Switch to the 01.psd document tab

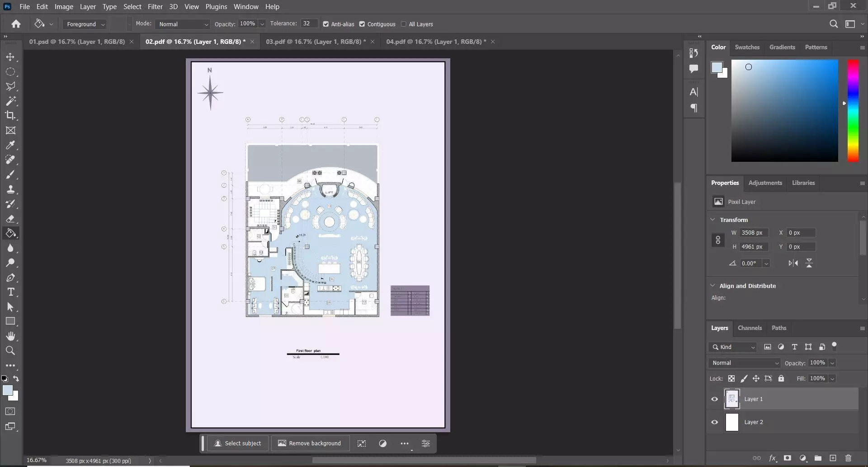click(77, 42)
